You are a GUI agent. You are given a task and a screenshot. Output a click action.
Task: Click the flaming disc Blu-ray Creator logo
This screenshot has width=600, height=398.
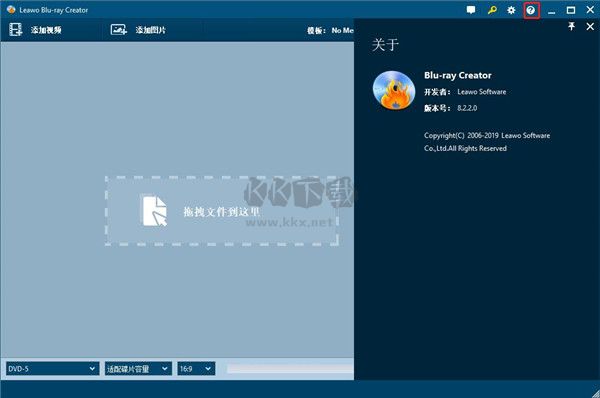coord(394,90)
